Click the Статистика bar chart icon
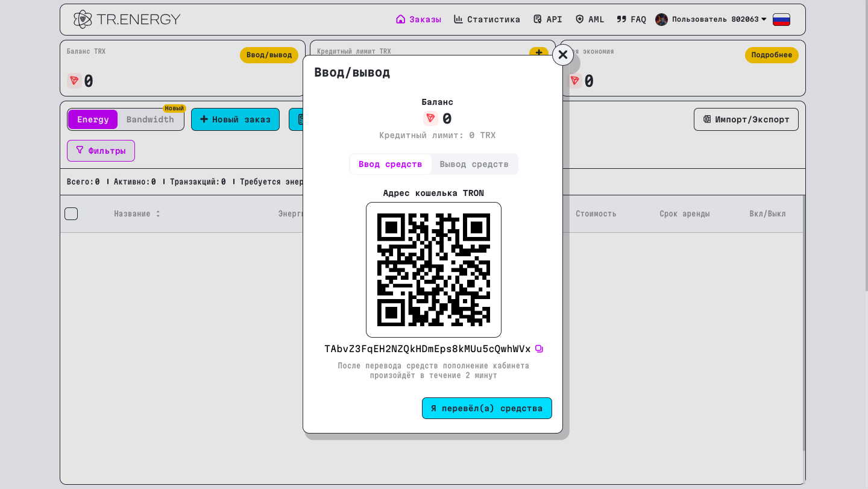Image resolution: width=868 pixels, height=489 pixels. pyautogui.click(x=459, y=19)
